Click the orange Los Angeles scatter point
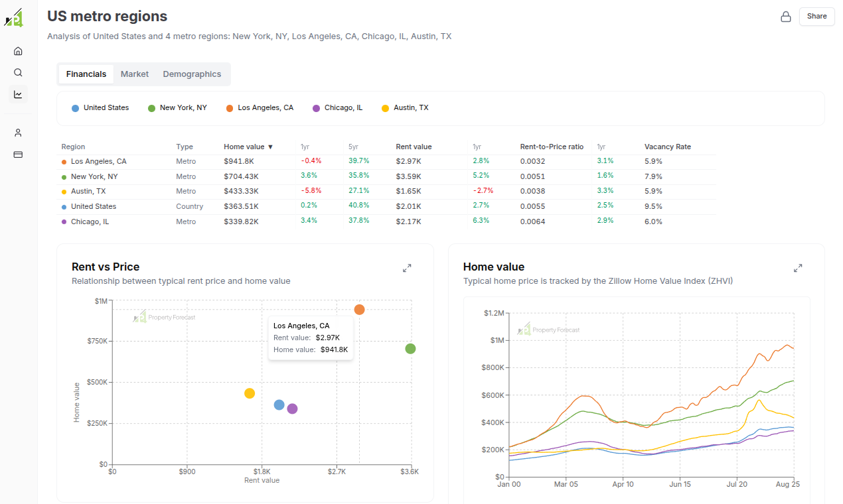Viewport: 843px width, 504px height. click(x=359, y=310)
